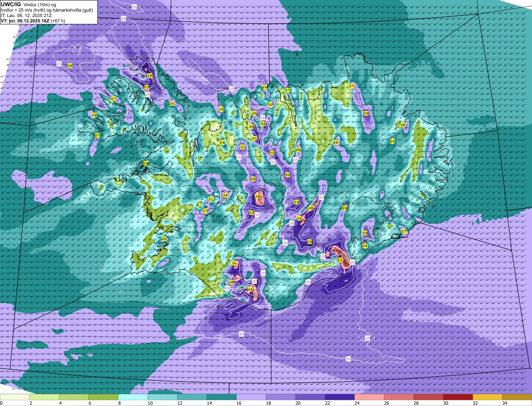Image resolution: width=532 pixels, height=406 pixels.
Task: Pick the 6–8 olive green legend swatch
Action: (104, 397)
